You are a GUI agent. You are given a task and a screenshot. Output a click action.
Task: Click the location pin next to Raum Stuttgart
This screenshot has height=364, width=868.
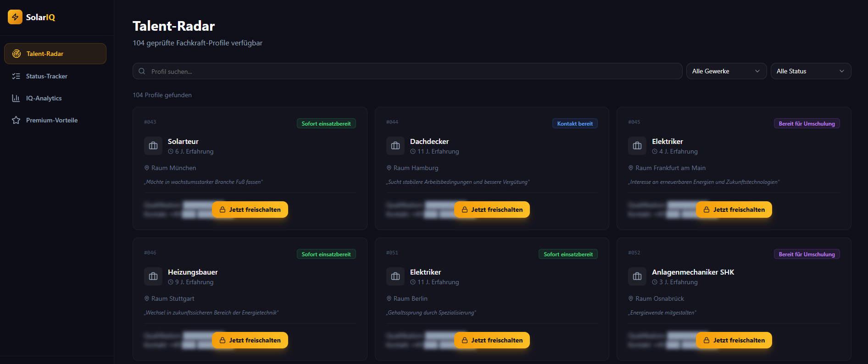(147, 298)
